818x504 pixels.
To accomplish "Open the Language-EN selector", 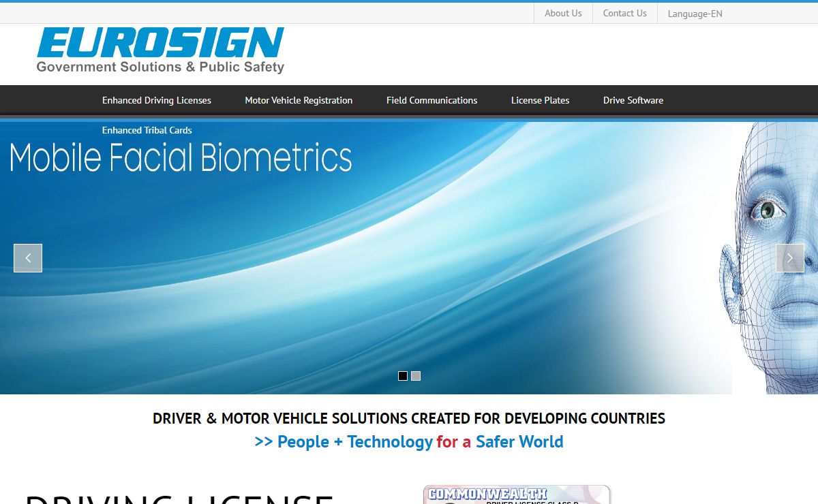I will coord(695,14).
